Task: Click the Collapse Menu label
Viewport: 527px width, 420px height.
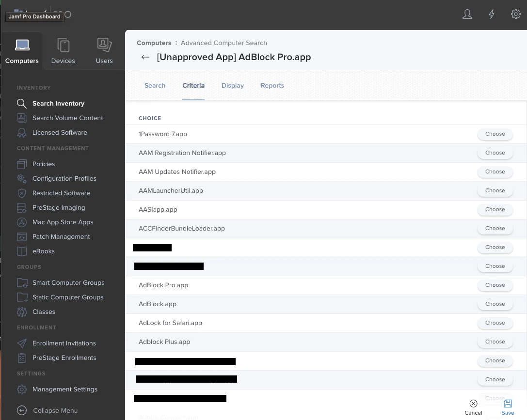Action: pyautogui.click(x=55, y=410)
